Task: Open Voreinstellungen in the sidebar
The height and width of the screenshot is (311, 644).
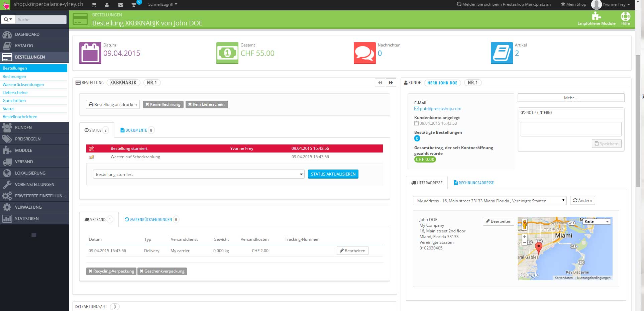Action: 34,185
